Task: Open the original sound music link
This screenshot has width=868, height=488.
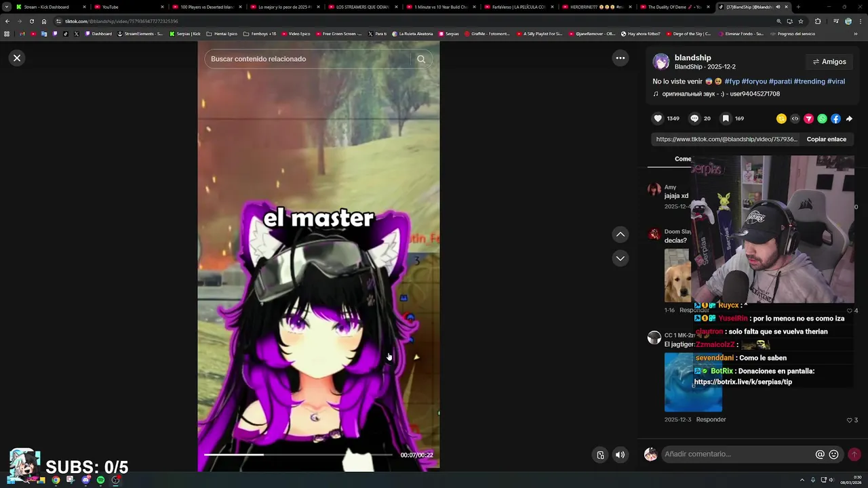Action: 716,94
